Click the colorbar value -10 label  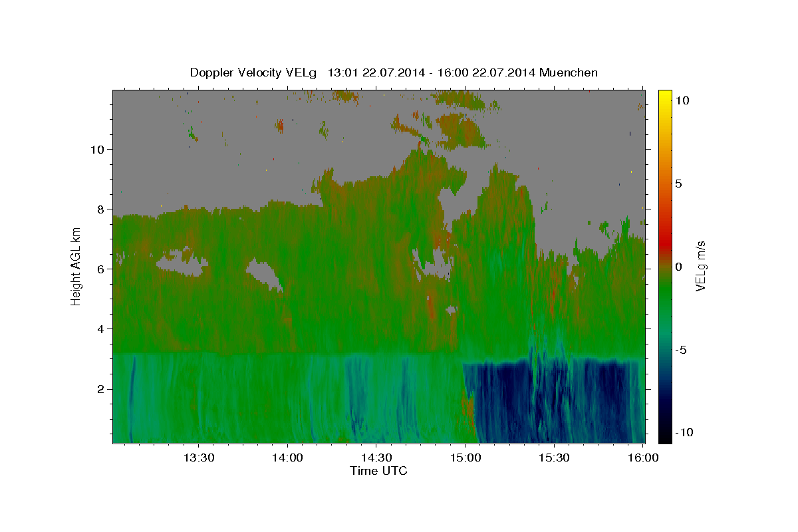(x=685, y=433)
